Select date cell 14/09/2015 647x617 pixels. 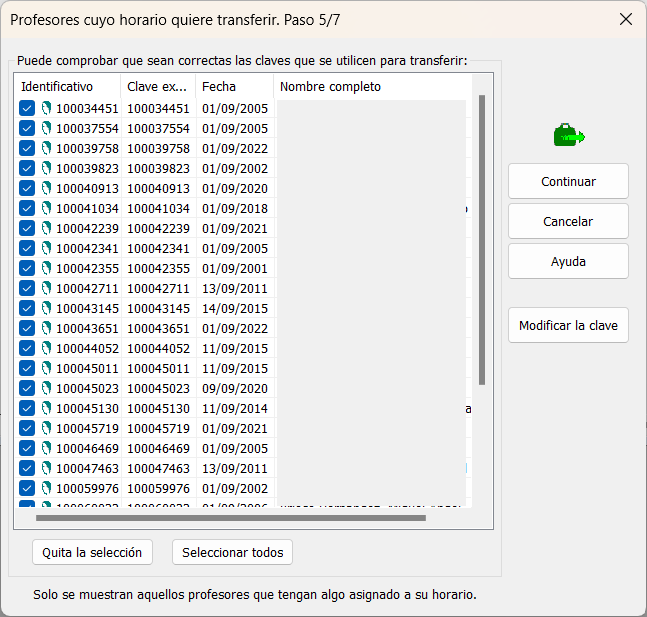click(x=235, y=308)
